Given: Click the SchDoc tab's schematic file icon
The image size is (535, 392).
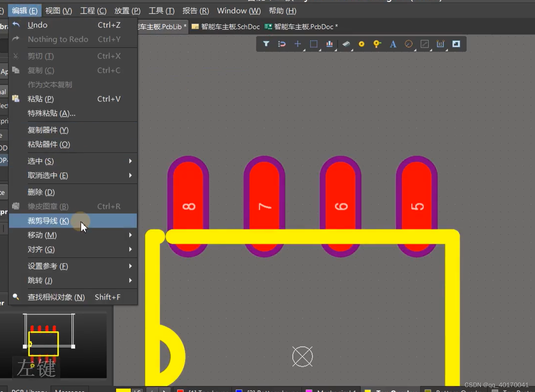Looking at the screenshot, I should [195, 26].
